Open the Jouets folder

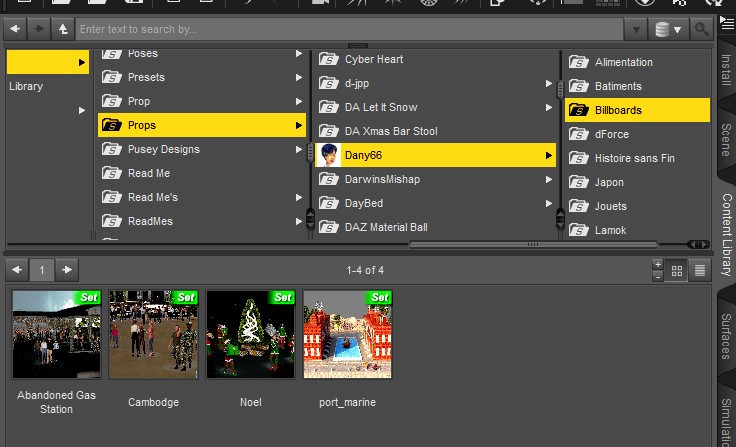[637, 206]
